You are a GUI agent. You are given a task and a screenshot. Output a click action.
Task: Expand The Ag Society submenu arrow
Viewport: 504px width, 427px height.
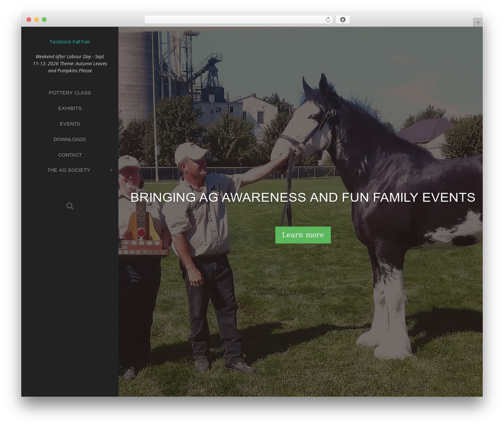click(111, 170)
